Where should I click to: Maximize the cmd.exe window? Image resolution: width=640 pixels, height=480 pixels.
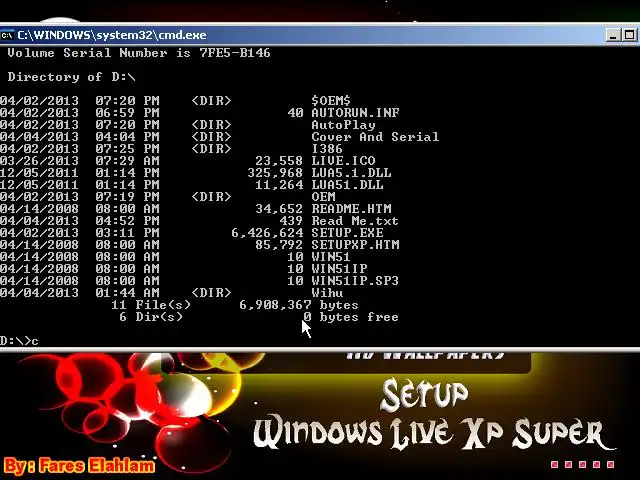(x=629, y=35)
